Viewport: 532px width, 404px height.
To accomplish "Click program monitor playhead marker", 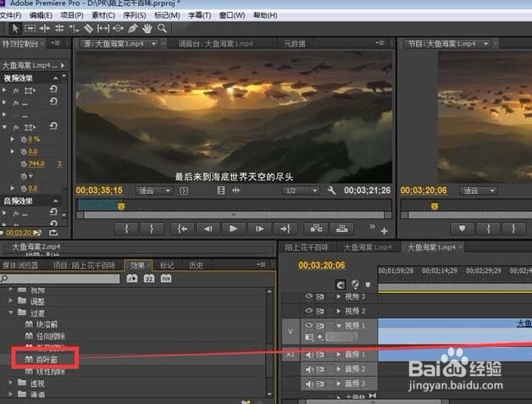I will coord(435,206).
